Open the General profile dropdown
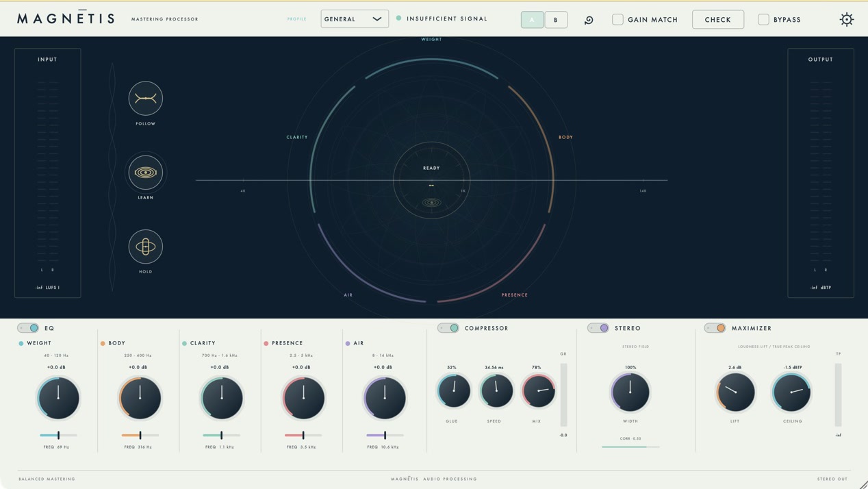This screenshot has height=489, width=868. [x=355, y=18]
